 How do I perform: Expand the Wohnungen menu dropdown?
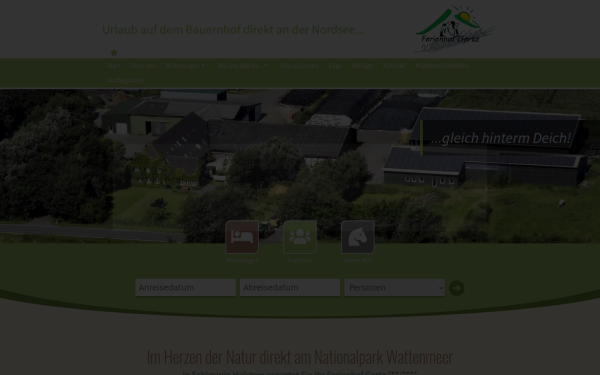click(x=186, y=65)
